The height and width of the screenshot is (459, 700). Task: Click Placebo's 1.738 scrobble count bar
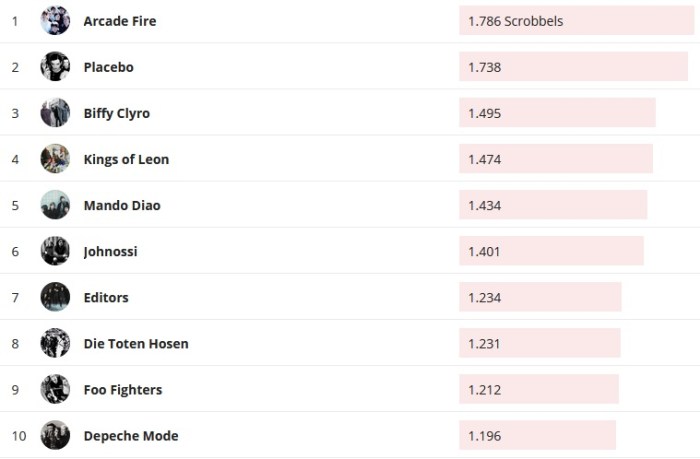(573, 67)
